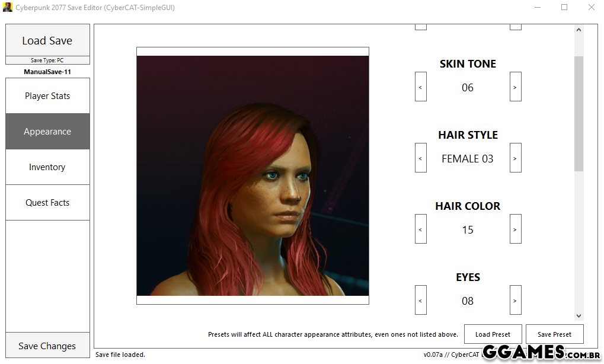This screenshot has width=604, height=364.
Task: Click the Cyberpunk app icon in title bar
Action: coord(7,7)
